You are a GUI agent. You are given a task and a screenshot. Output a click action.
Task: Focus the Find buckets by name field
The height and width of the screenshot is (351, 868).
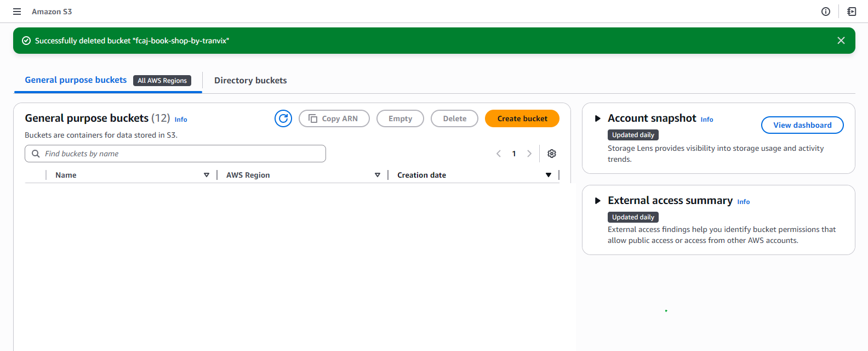(175, 154)
